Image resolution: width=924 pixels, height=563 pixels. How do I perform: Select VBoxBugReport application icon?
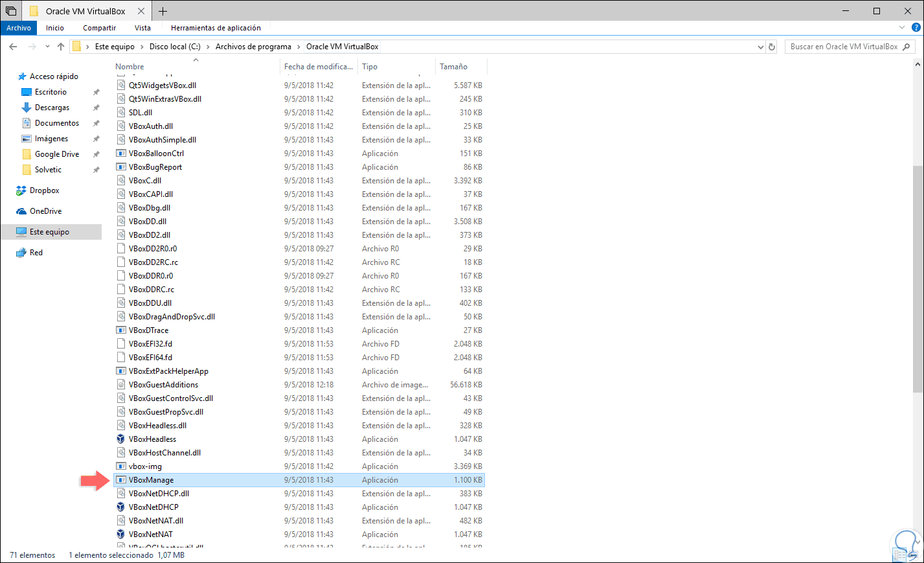tap(120, 167)
